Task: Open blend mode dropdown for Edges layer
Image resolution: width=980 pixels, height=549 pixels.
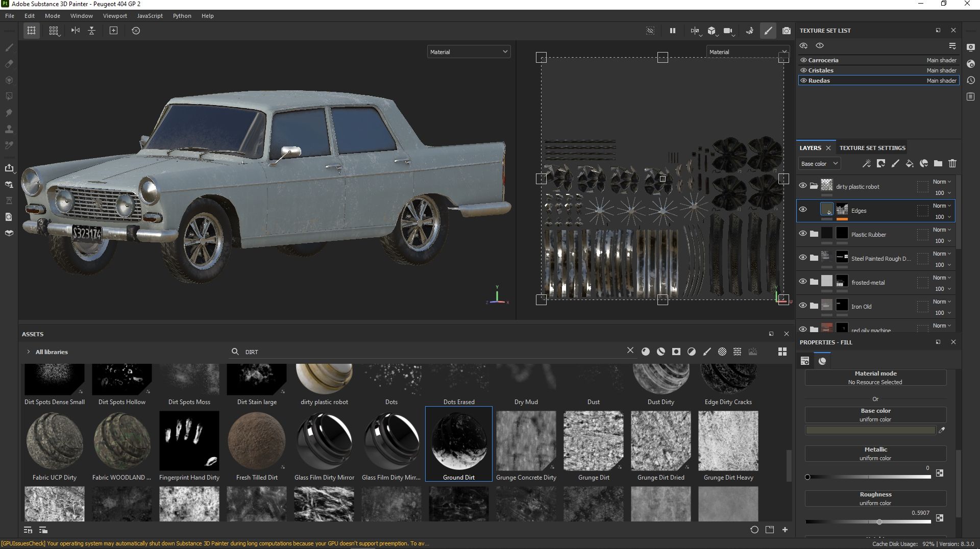Action: pos(942,206)
